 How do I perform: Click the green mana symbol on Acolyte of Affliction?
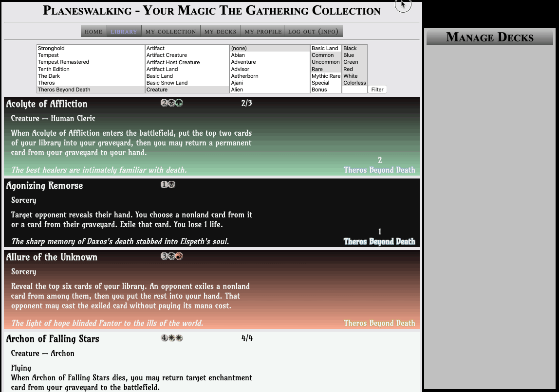(x=179, y=103)
